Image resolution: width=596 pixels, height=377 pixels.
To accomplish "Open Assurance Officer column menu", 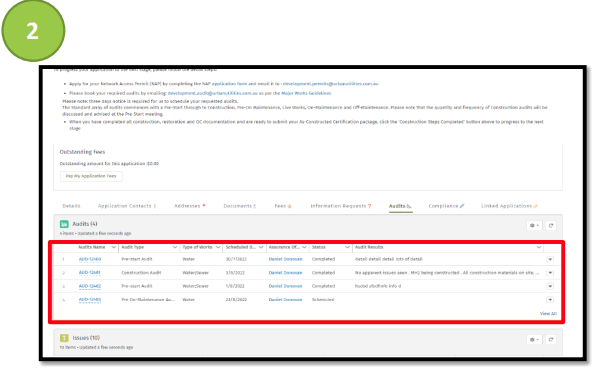I will (304, 247).
